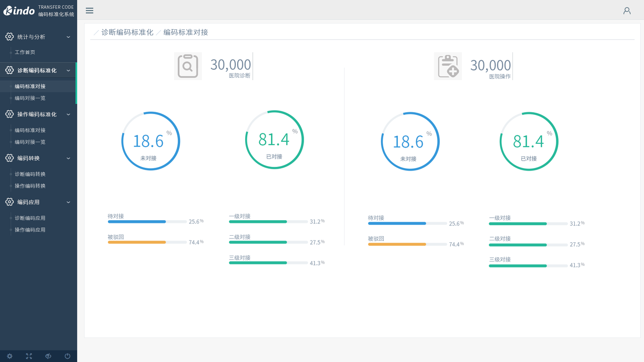Open 编码对接一览 under 操作编码标准化
Viewport: 644px width, 362px height.
pyautogui.click(x=30, y=142)
